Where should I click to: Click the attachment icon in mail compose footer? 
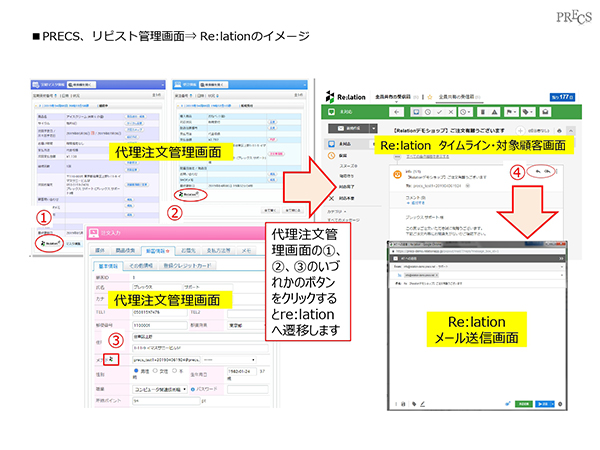(403, 404)
